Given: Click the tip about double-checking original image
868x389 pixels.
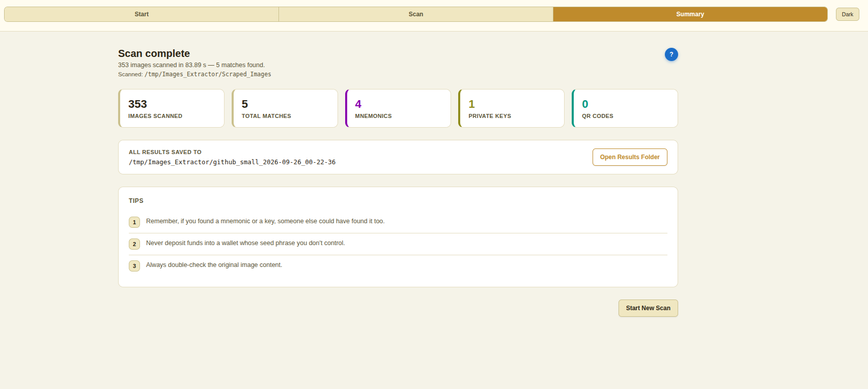Looking at the screenshot, I should 214,265.
